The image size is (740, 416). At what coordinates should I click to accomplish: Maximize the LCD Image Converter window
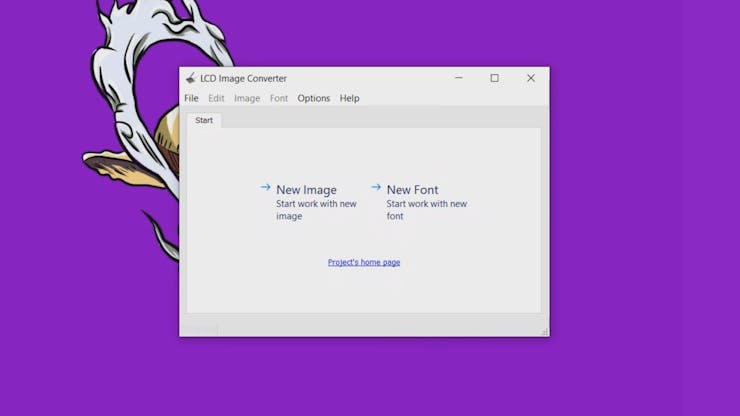494,78
